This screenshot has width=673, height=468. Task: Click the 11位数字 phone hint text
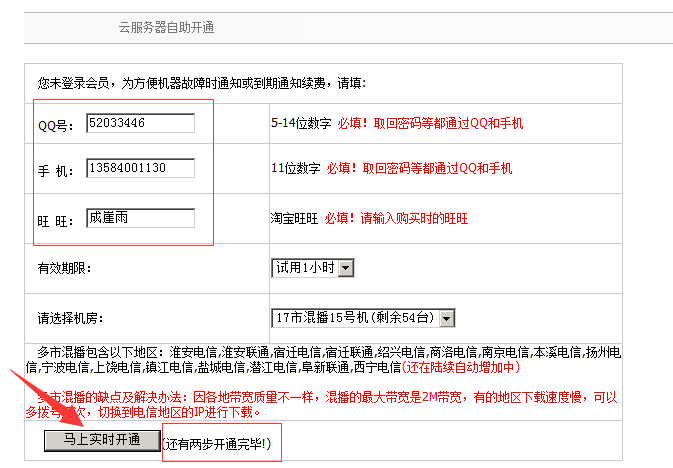click(296, 168)
